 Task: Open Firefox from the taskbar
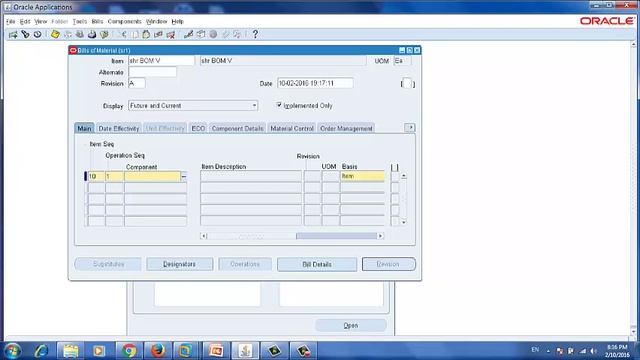(x=158, y=351)
